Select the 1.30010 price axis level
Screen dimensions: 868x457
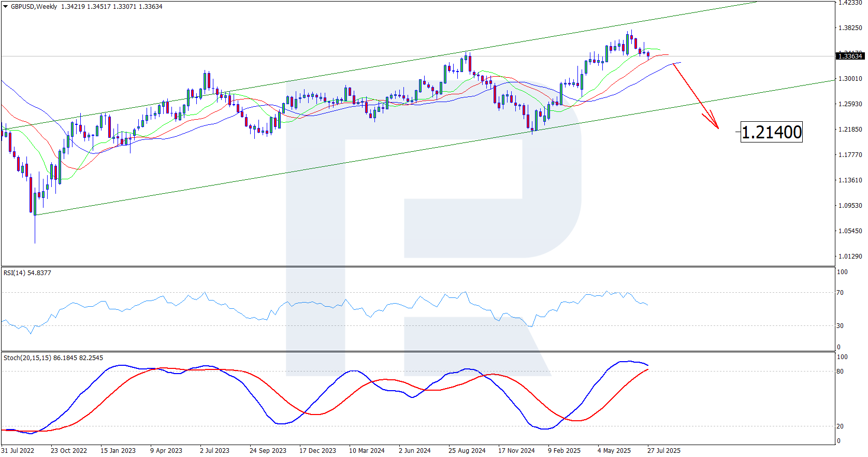coord(850,79)
